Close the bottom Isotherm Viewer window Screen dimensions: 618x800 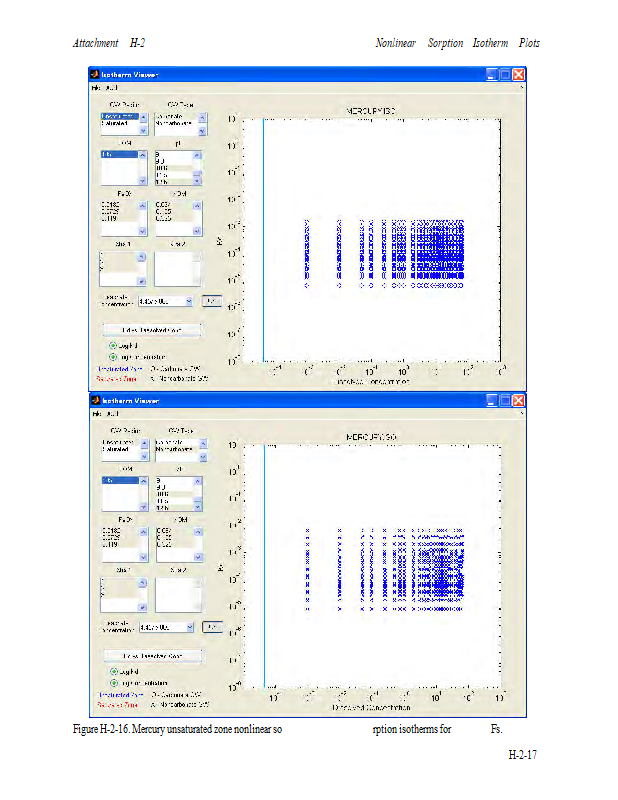pyautogui.click(x=519, y=400)
